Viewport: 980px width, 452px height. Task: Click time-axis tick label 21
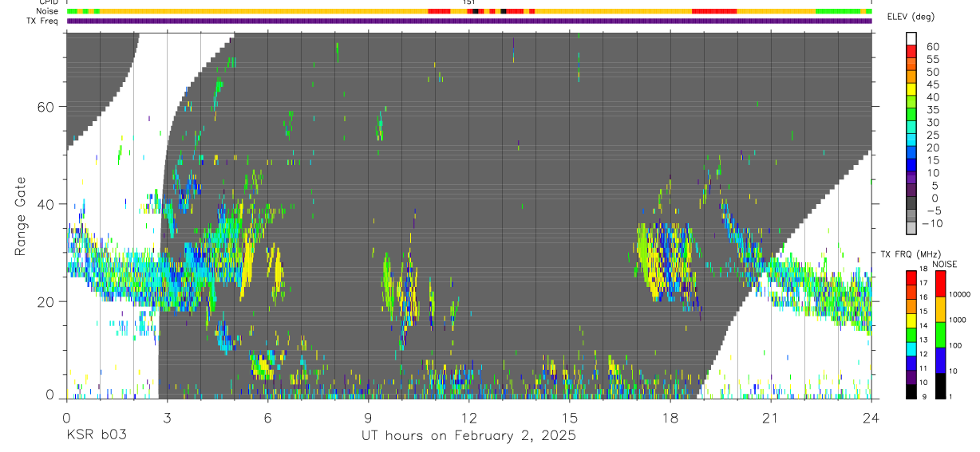[x=770, y=418]
